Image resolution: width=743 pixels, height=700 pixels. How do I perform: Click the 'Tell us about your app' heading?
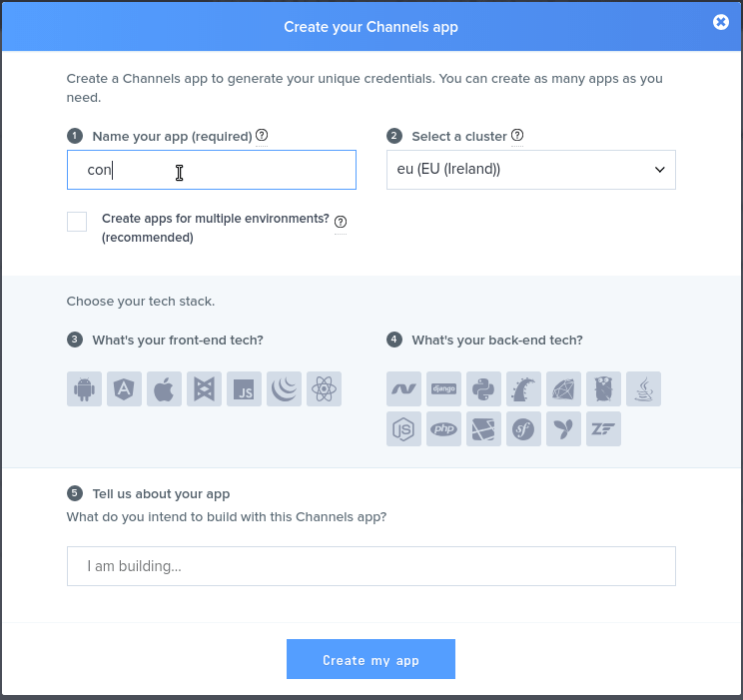161,494
